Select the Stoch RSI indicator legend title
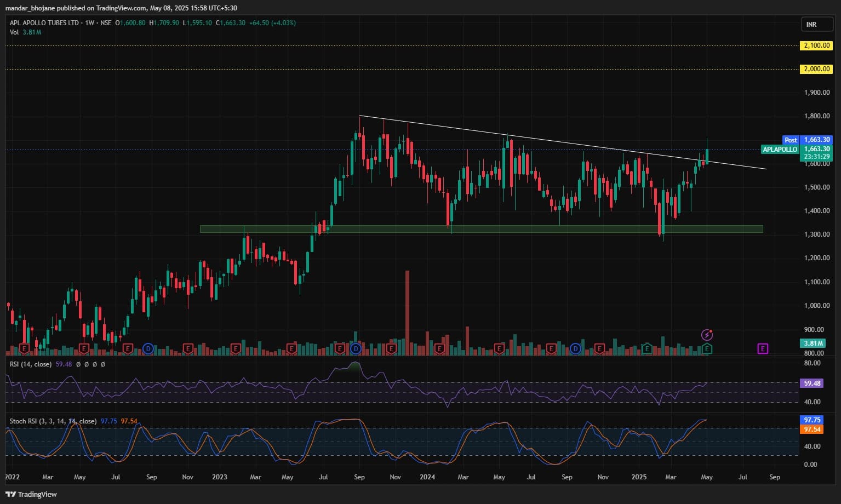This screenshot has height=504, width=841. 53,421
